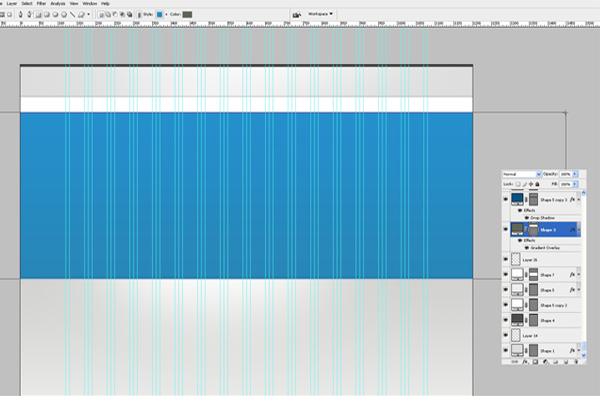This screenshot has width=600, height=396.
Task: Hide the Drop Shadow effect
Action: click(527, 218)
